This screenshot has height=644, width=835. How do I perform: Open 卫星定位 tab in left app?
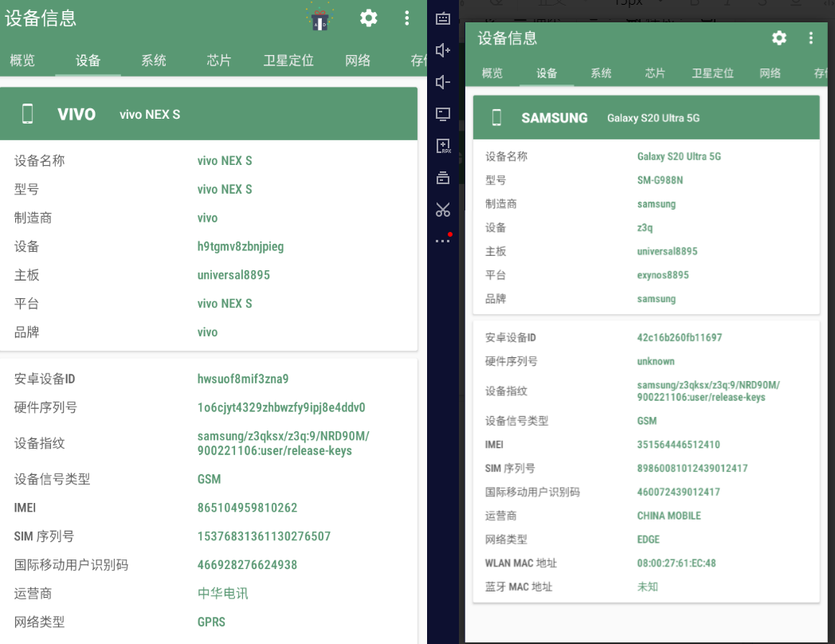click(288, 61)
